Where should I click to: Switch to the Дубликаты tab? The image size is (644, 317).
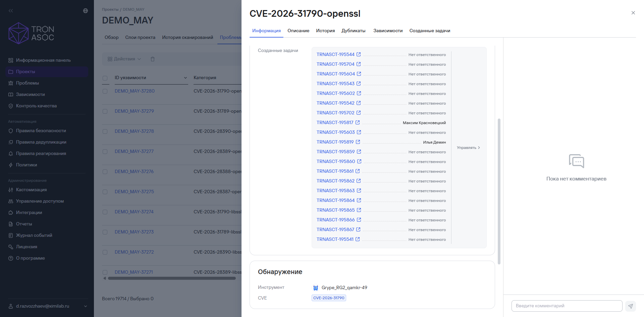354,31
